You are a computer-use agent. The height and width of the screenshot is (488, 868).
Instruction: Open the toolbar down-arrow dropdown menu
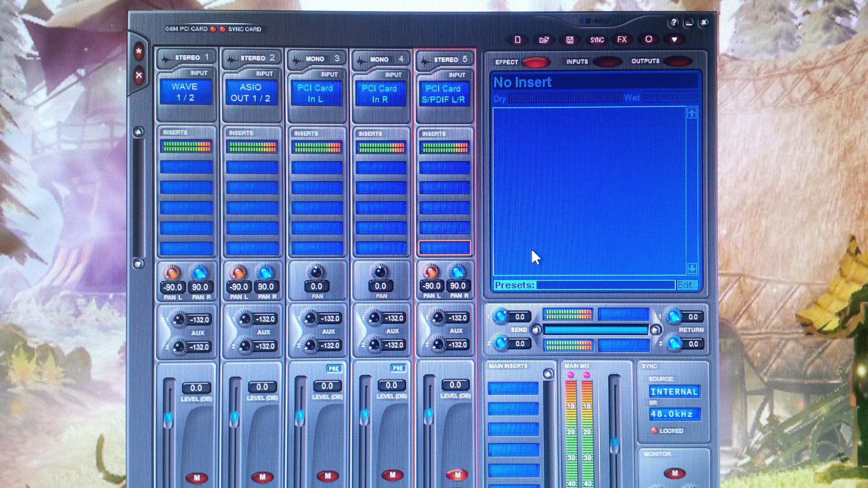[674, 40]
